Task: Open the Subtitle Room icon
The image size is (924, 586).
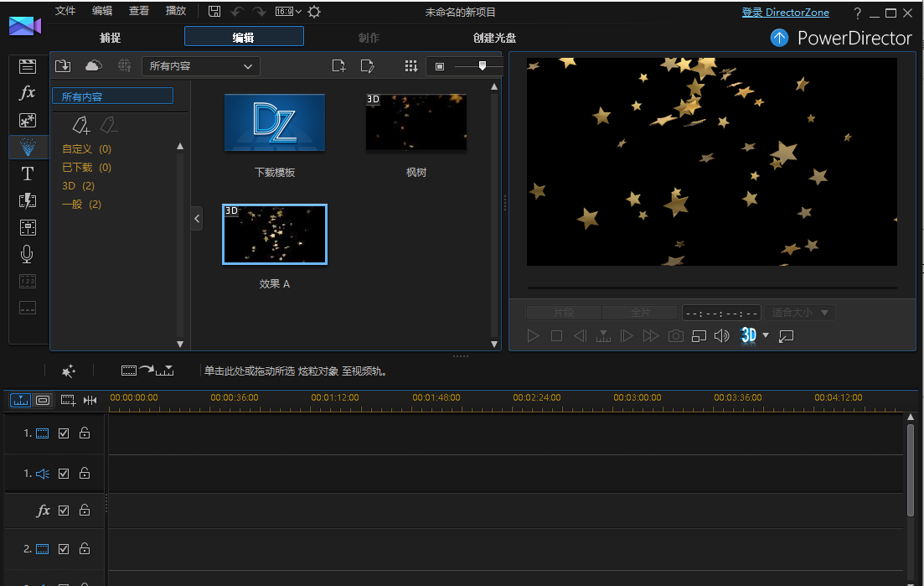Action: coord(27,308)
